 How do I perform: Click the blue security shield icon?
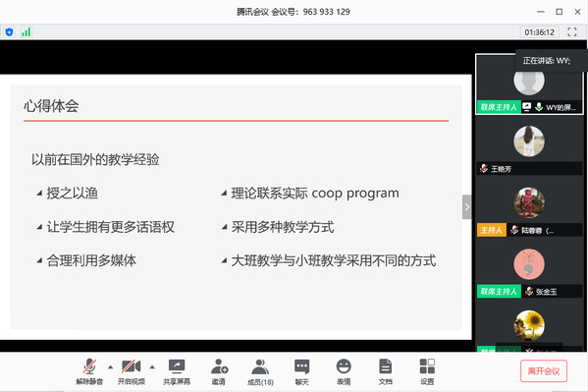(x=10, y=31)
